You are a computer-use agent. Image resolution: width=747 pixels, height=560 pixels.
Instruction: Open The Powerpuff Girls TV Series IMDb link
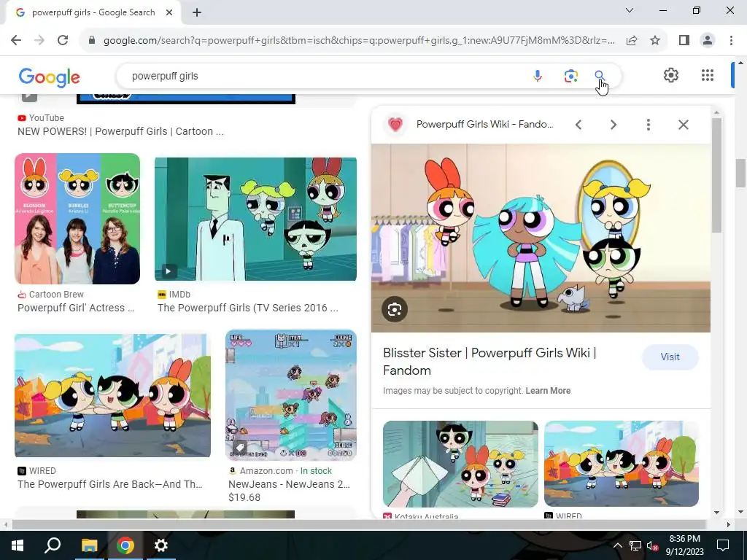248,308
